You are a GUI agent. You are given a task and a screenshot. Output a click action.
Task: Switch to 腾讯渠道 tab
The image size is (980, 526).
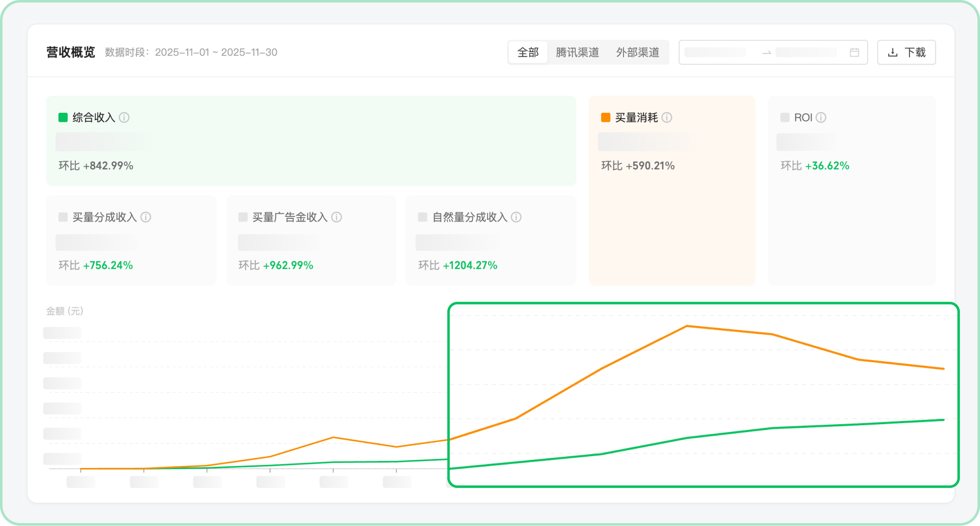point(577,52)
